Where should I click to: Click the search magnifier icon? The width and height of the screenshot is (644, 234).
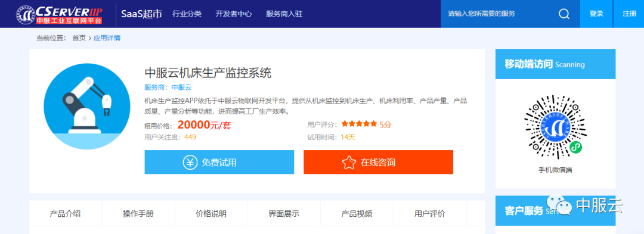tap(564, 14)
